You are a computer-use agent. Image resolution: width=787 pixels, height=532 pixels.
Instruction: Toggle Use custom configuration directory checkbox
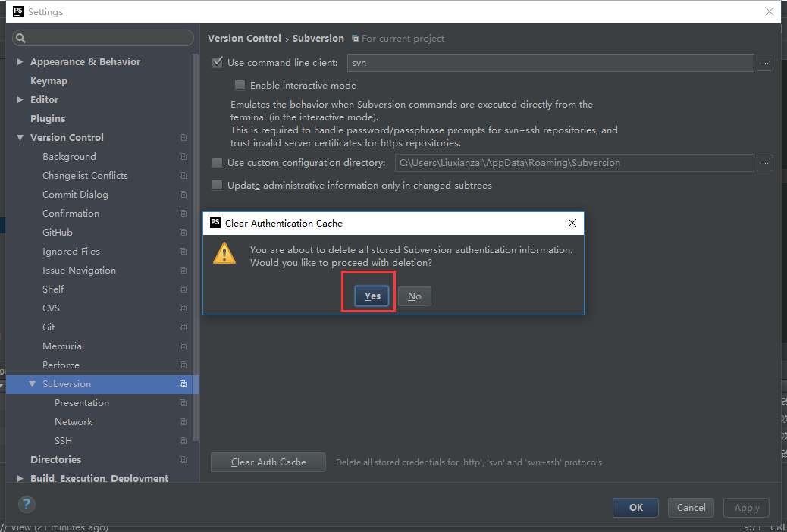click(218, 163)
